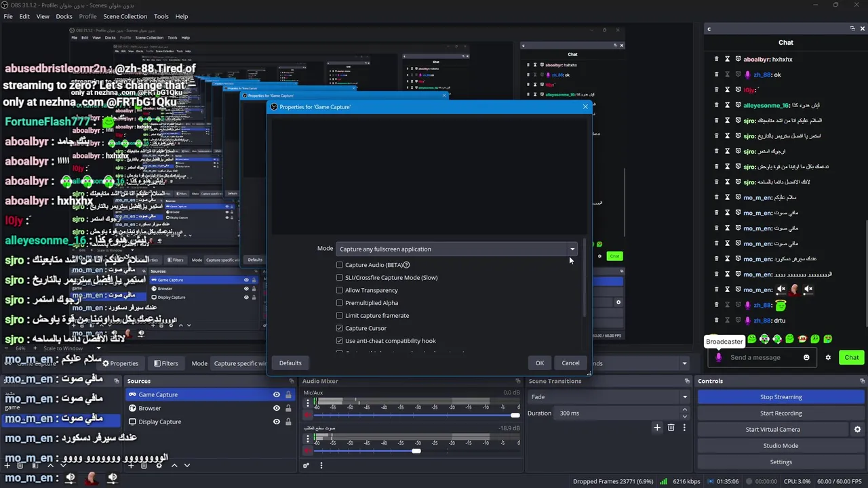Click the second audio channel's volume slider handle
This screenshot has height=488, width=868.
click(x=416, y=451)
